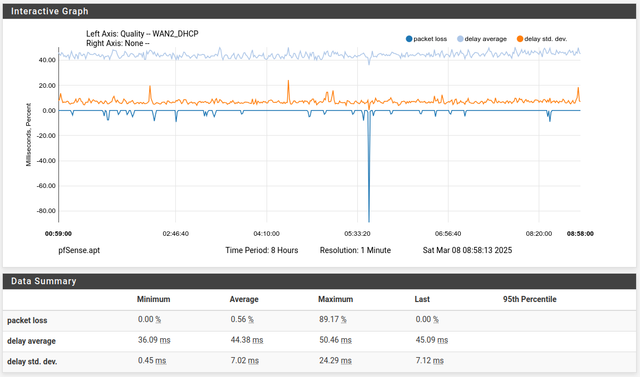
Task: Click the delay average value 44.38 ms
Action: (x=247, y=340)
